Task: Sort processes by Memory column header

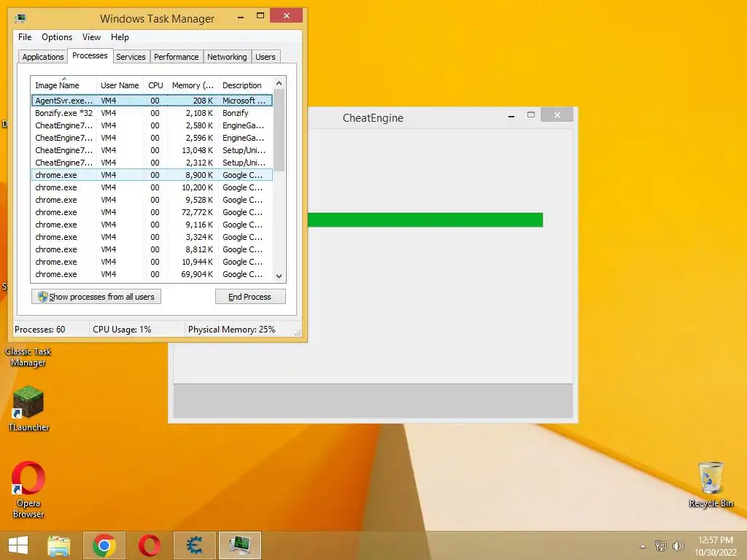Action: (x=193, y=85)
